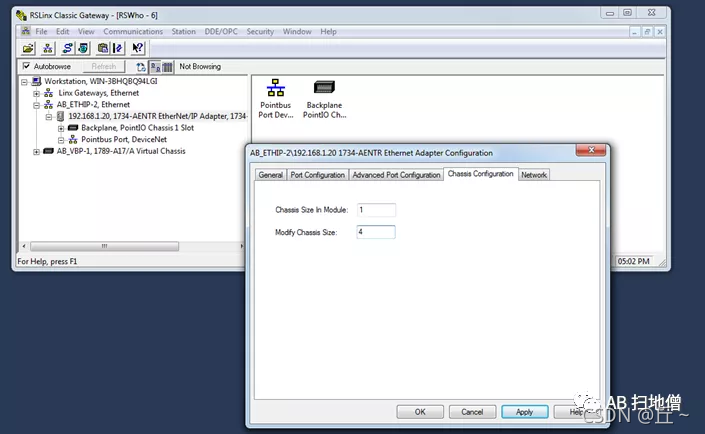Open the Station menu
This screenshot has width=705, height=434.
(183, 31)
